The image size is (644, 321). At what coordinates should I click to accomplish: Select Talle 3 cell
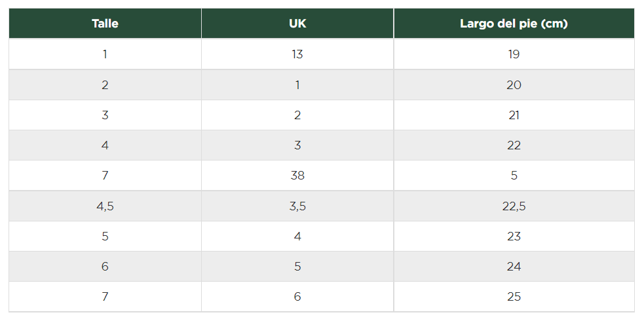[105, 115]
